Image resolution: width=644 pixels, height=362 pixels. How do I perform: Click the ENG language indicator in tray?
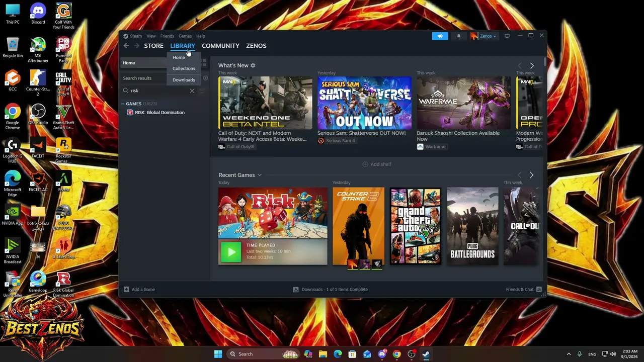pos(592,354)
